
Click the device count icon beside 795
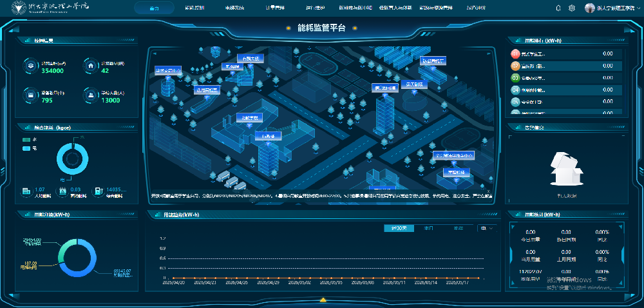click(x=30, y=95)
